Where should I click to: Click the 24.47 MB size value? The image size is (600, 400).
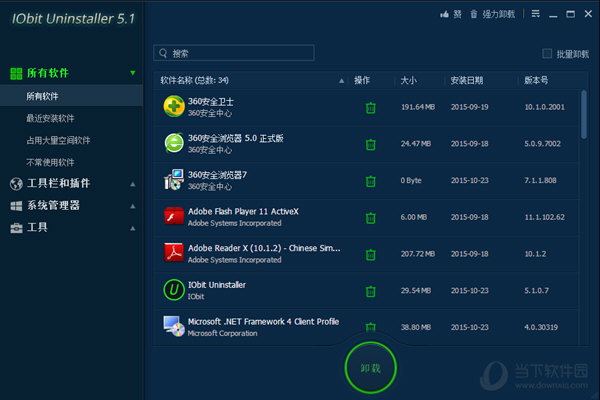[x=416, y=144]
